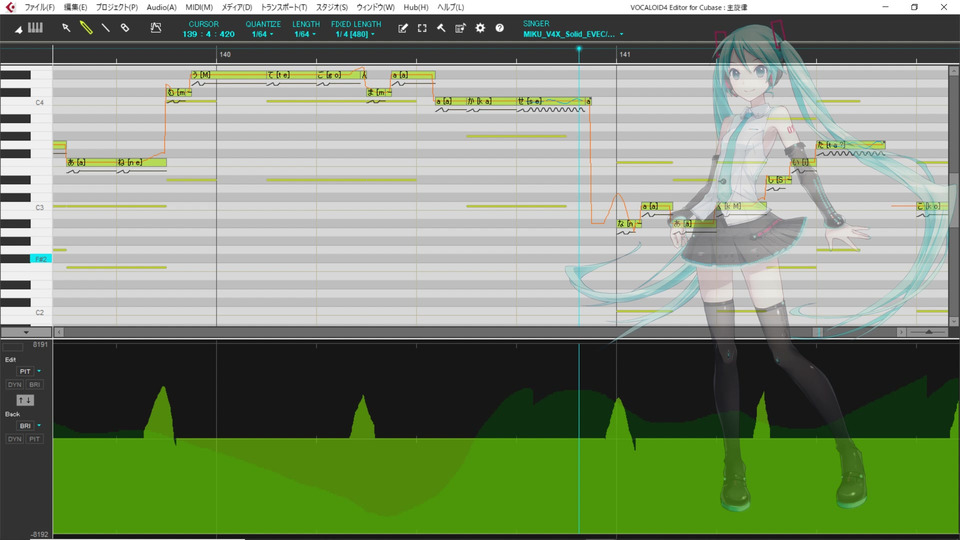
Task: Collapse control panel with down-triangle button
Action: (26, 332)
